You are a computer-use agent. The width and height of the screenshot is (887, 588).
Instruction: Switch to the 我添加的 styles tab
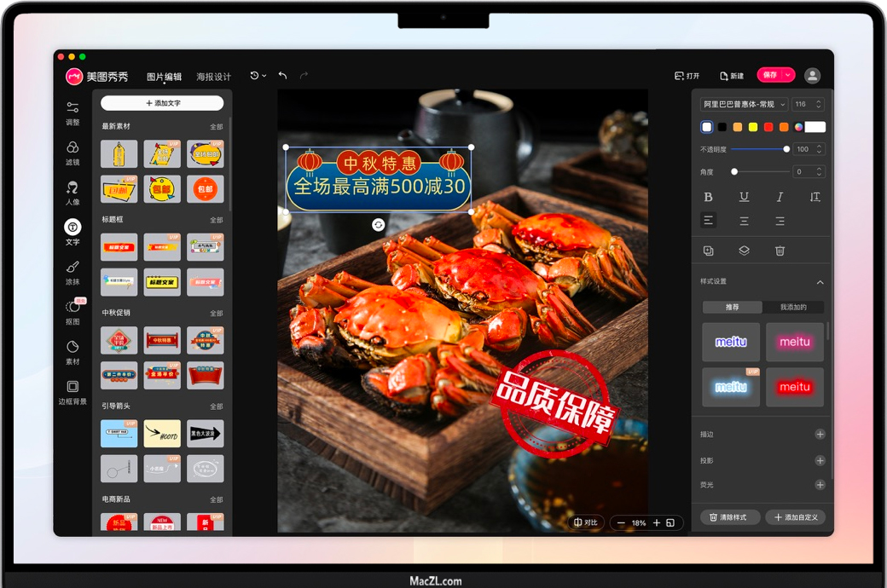793,307
